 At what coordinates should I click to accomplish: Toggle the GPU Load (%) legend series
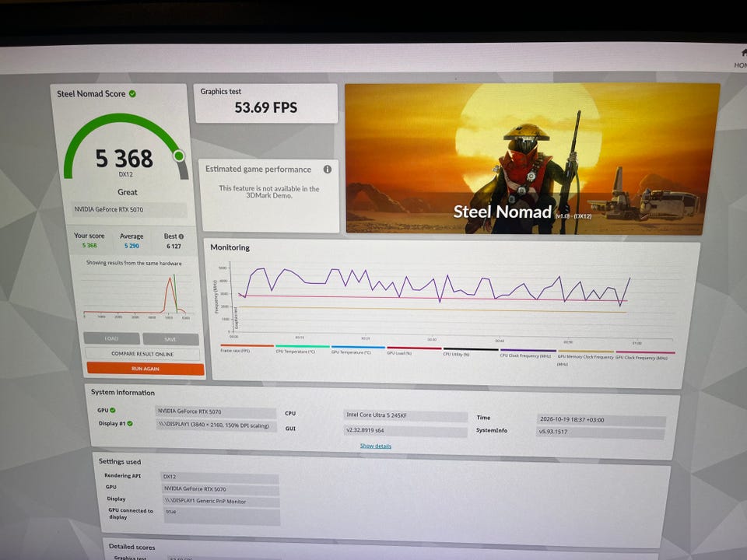(x=414, y=351)
